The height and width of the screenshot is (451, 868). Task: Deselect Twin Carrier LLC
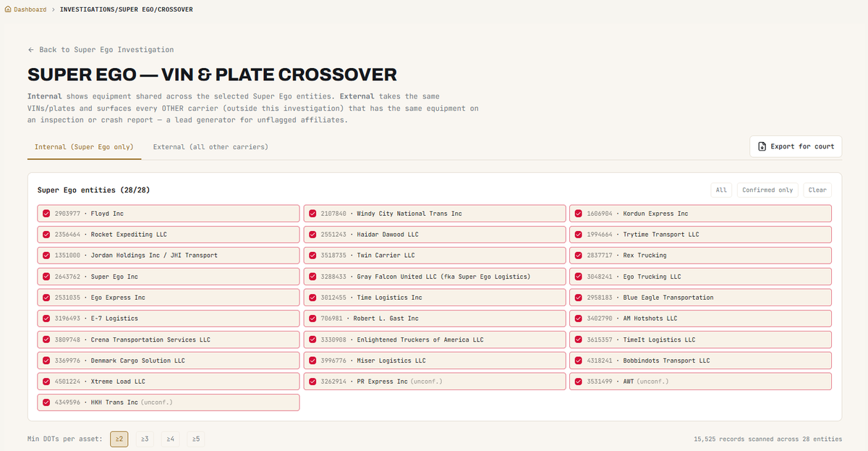[434, 256]
